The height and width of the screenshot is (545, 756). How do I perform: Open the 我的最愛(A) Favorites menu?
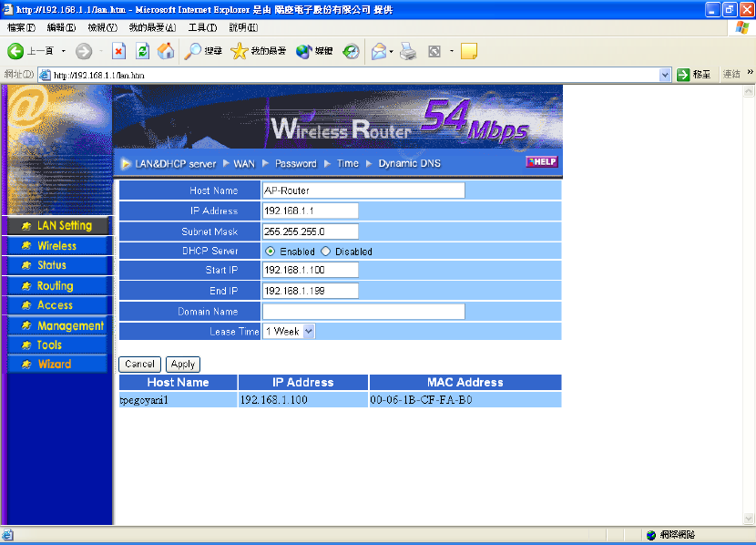152,27
